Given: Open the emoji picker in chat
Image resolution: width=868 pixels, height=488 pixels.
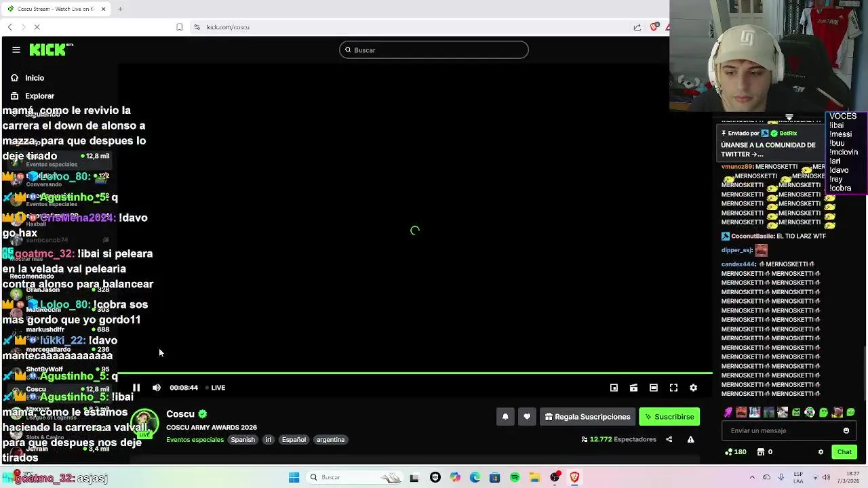Looking at the screenshot, I should (846, 430).
